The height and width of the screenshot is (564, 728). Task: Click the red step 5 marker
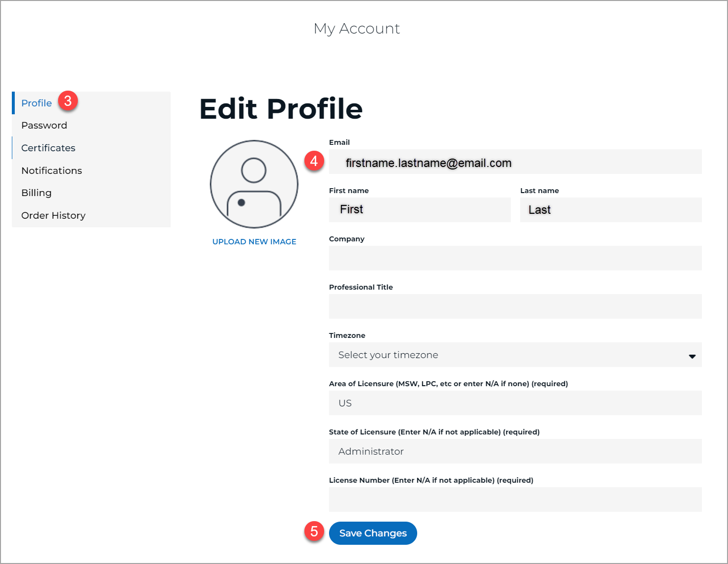[x=314, y=531]
